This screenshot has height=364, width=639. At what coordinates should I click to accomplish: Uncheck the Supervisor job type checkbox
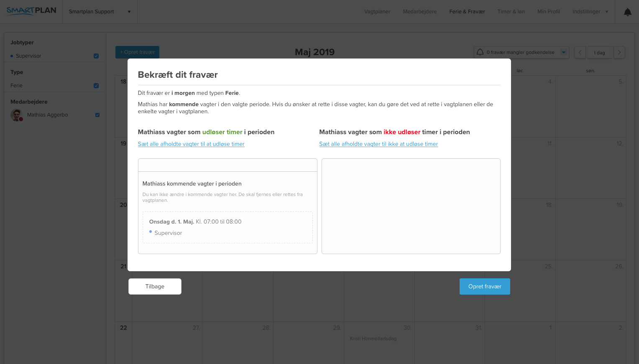click(x=96, y=56)
